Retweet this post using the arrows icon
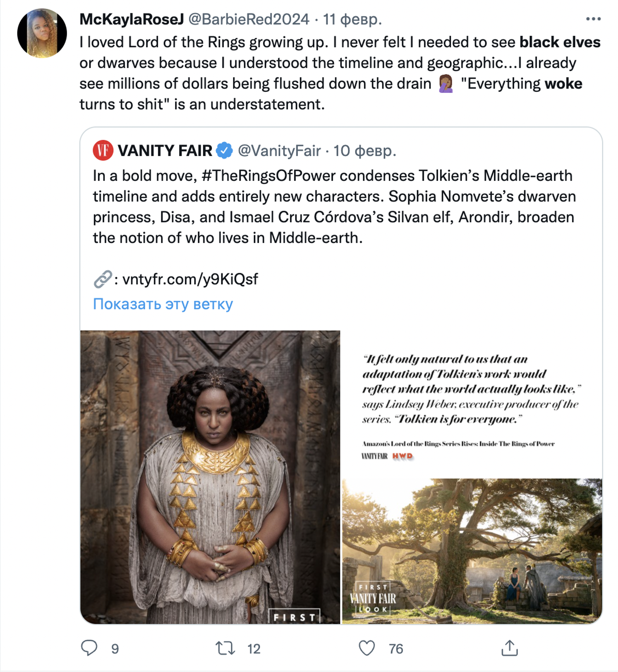 [x=225, y=648]
